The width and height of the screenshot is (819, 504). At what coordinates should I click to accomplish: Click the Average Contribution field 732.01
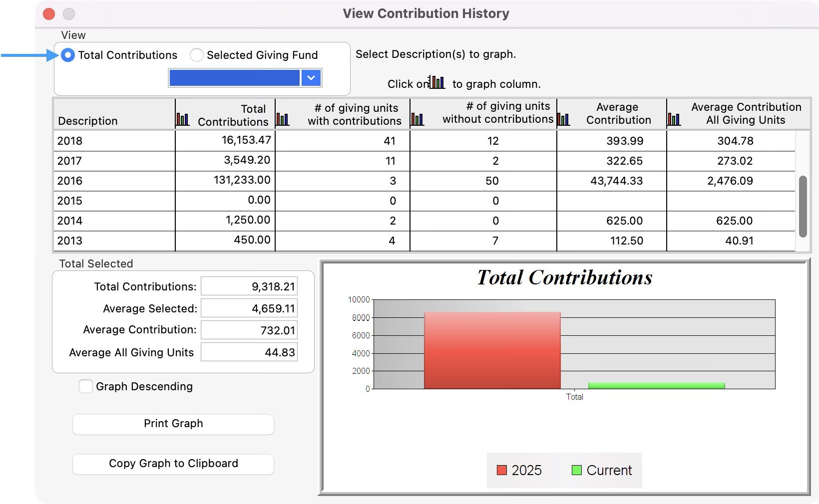[x=249, y=330]
